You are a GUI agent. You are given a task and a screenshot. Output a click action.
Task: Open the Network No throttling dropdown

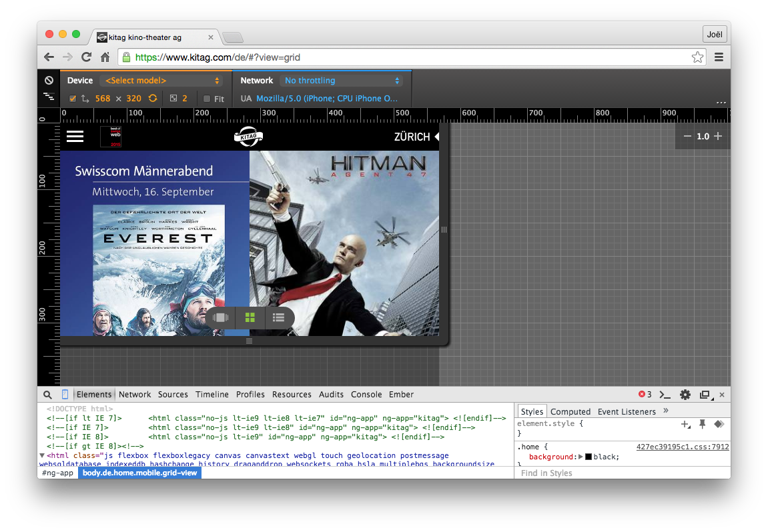coord(342,80)
